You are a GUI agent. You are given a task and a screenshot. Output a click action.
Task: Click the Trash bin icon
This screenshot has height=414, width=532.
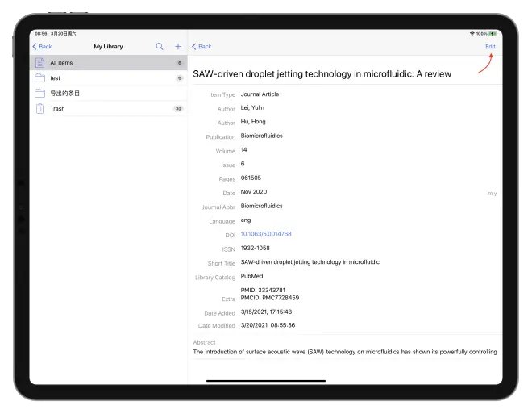(40, 109)
